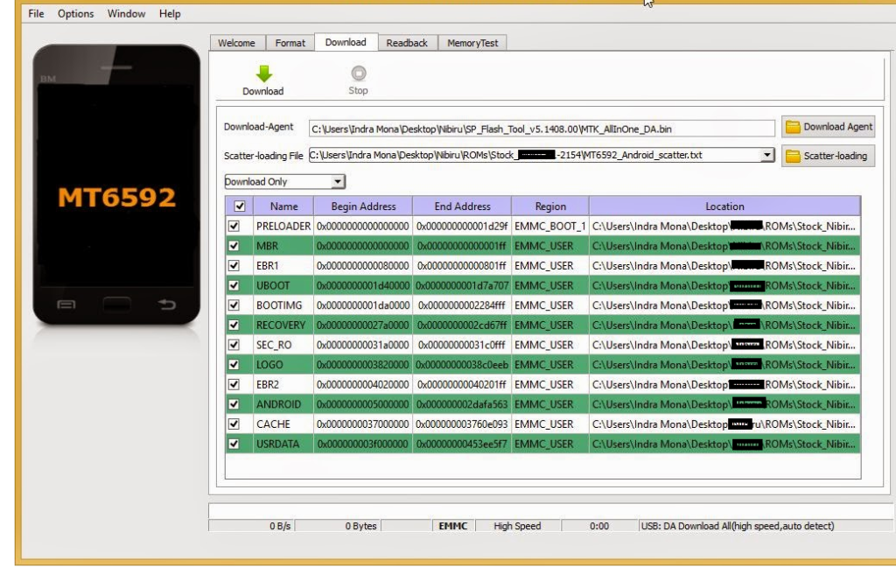Open the Download Only mode dropdown
Screen dimensions: 896x588
pyautogui.click(x=338, y=182)
